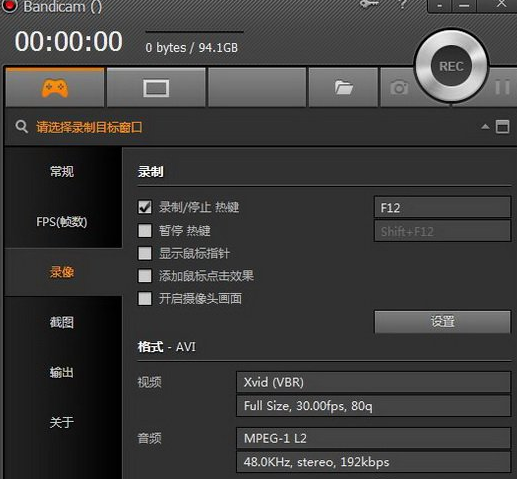Click the blank third mode tab
The width and height of the screenshot is (517, 479).
(257, 88)
